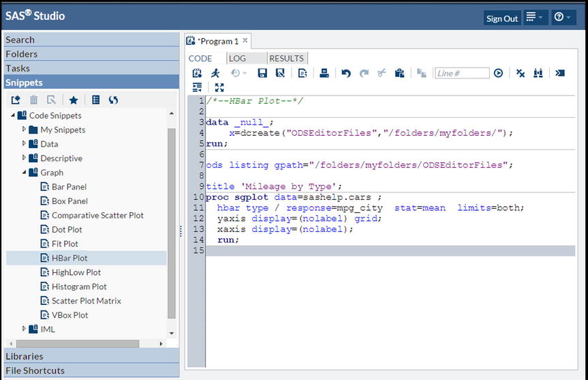Viewport: 588px width, 380px height.
Task: Click the add to snippets icon
Action: point(303,73)
